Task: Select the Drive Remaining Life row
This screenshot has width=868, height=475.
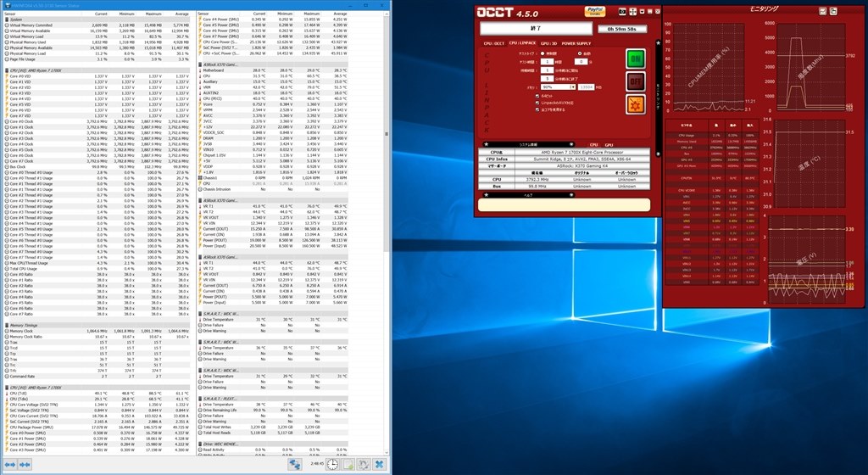Action: (273, 411)
